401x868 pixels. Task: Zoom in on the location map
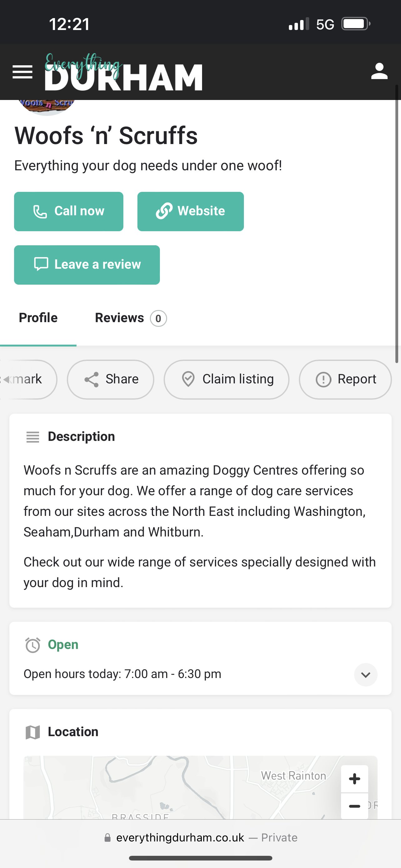click(x=354, y=779)
